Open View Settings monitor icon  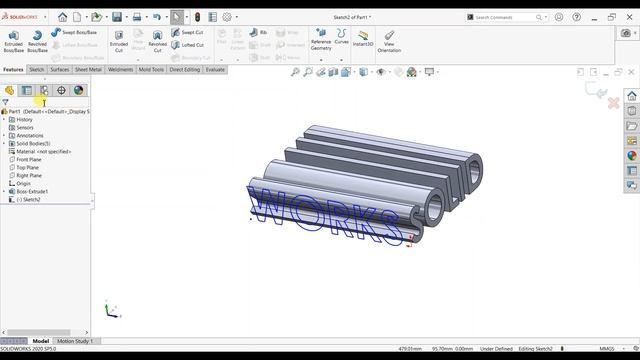429,72
